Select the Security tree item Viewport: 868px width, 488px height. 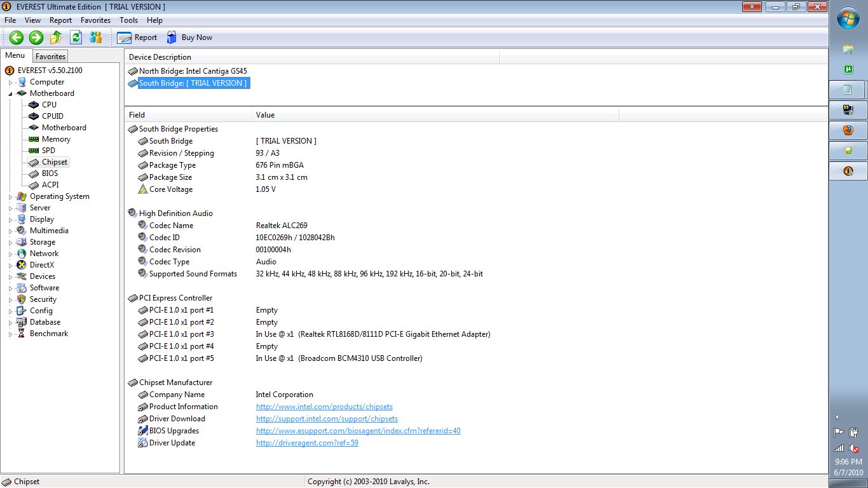43,299
